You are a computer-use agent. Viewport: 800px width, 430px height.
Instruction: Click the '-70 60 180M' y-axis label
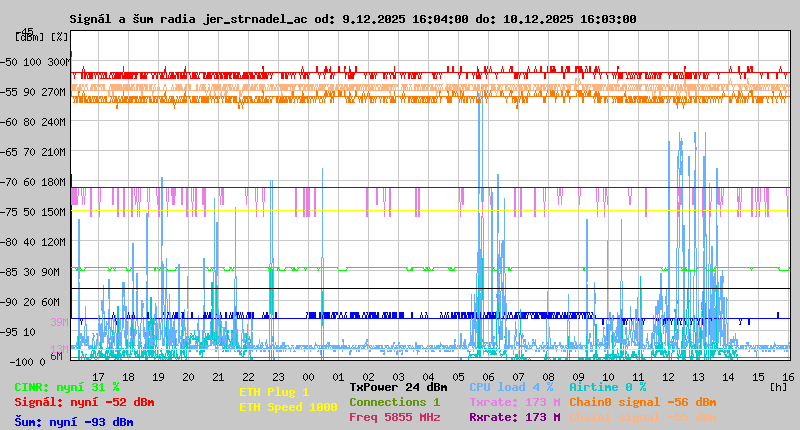33,182
